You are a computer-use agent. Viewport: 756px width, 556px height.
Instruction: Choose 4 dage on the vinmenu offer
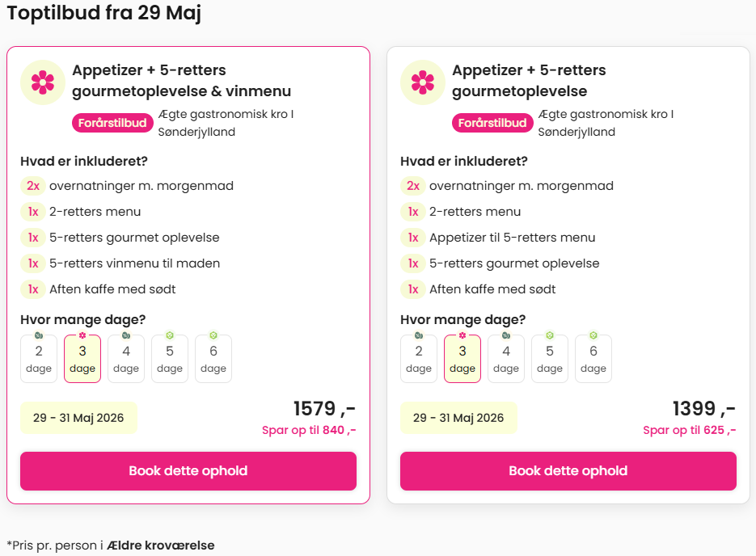[x=126, y=359]
